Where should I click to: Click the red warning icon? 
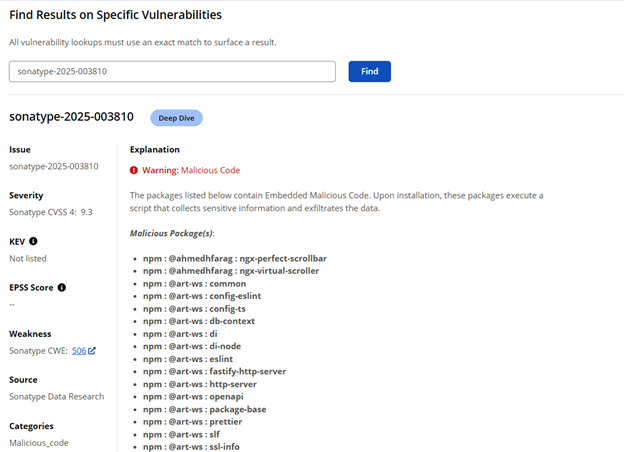pos(135,170)
